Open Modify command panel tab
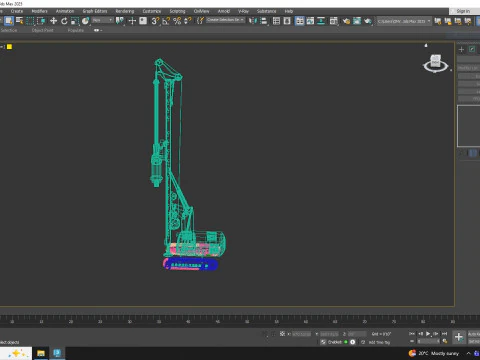The image size is (480, 360). pos(472,49)
